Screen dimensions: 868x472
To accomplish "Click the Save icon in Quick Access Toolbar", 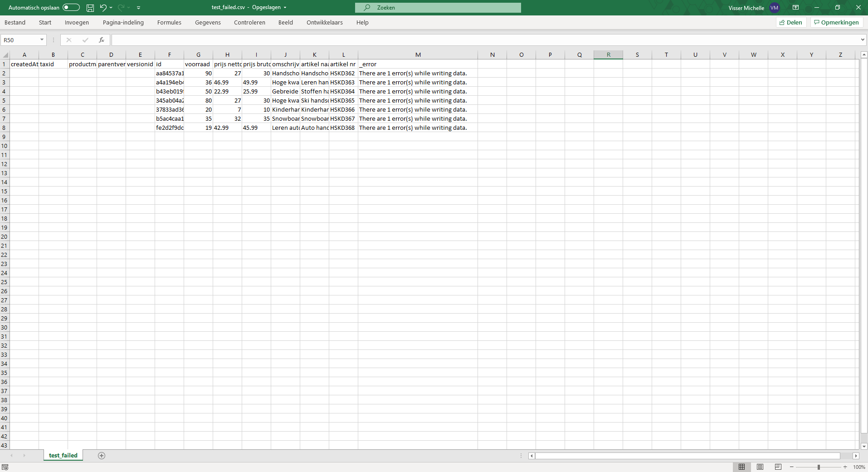I will pos(90,7).
